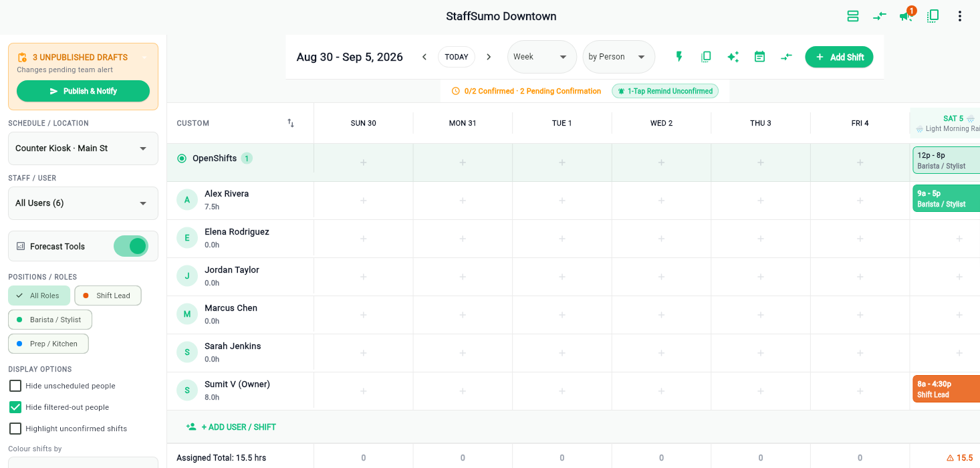
Task: Open the Colour shifts by dropdown
Action: [x=83, y=463]
